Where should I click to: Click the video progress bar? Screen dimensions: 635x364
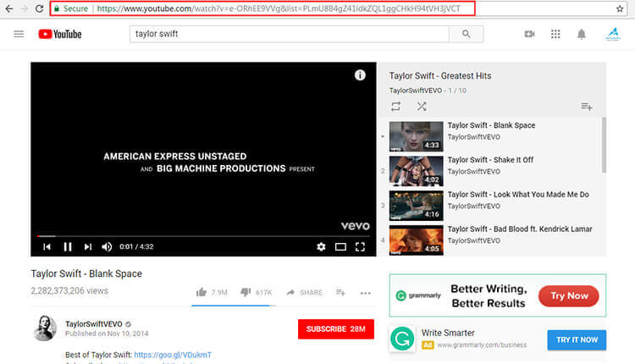coord(203,235)
